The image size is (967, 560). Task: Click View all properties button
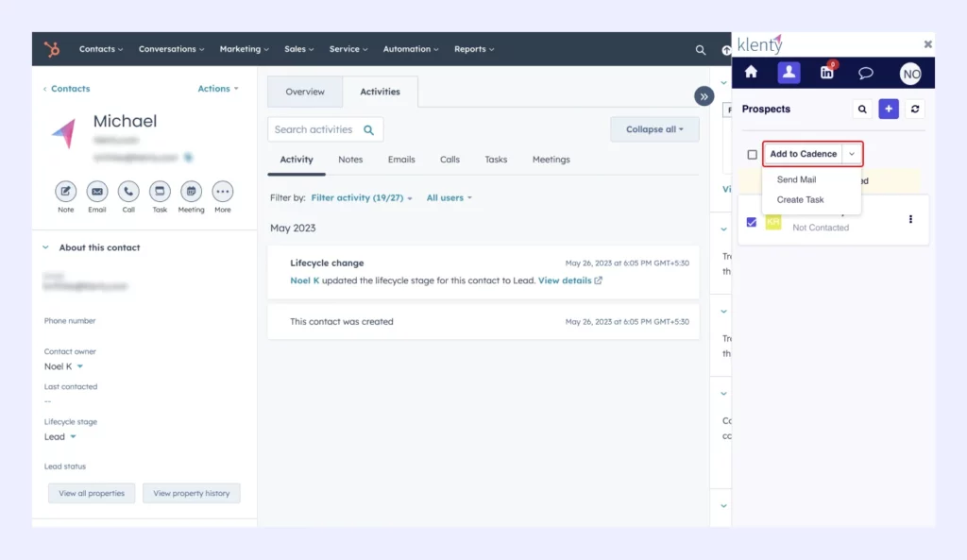(91, 492)
